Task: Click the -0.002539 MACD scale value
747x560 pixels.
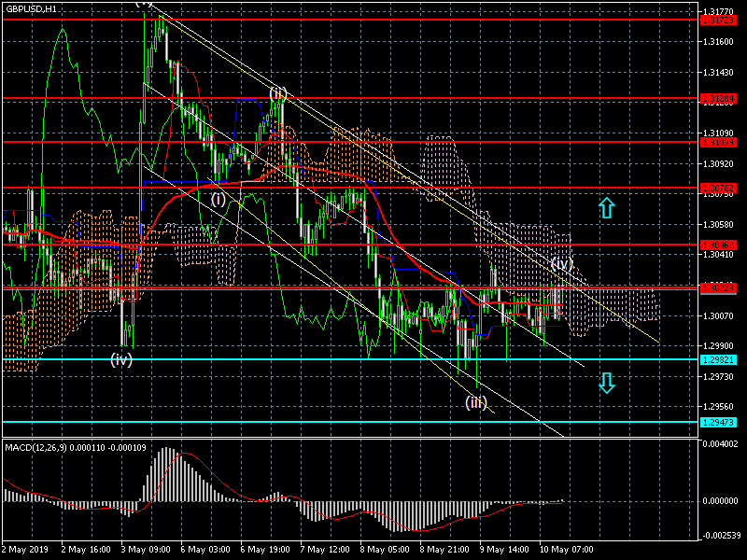Action: [x=720, y=535]
